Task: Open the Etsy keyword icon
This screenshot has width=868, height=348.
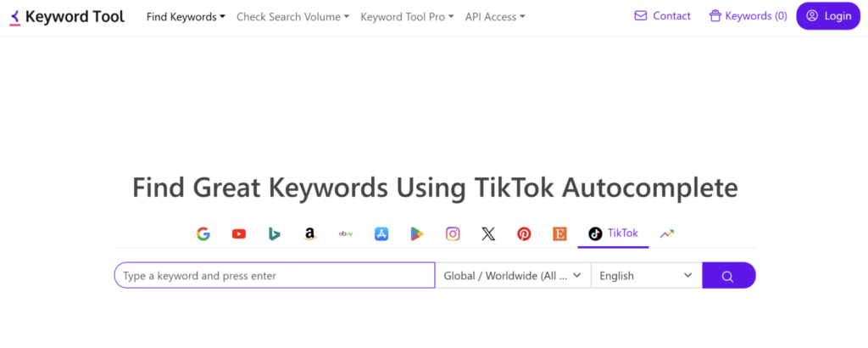Action: coord(559,234)
